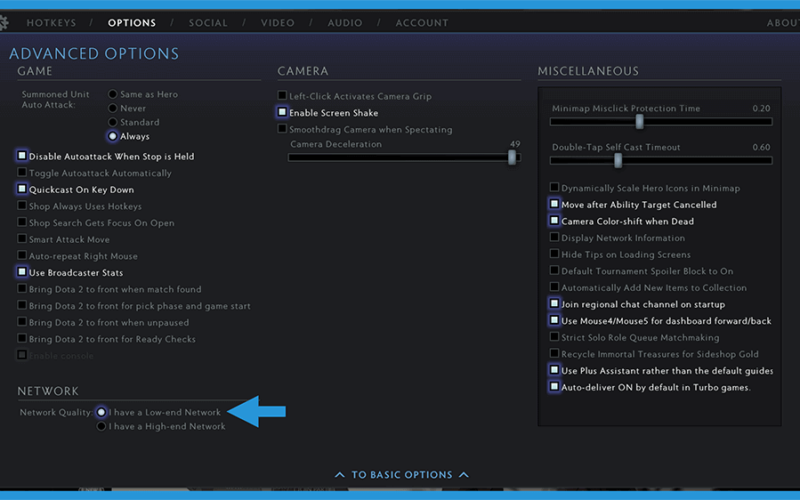
Task: Open the About tab
Action: 783,23
